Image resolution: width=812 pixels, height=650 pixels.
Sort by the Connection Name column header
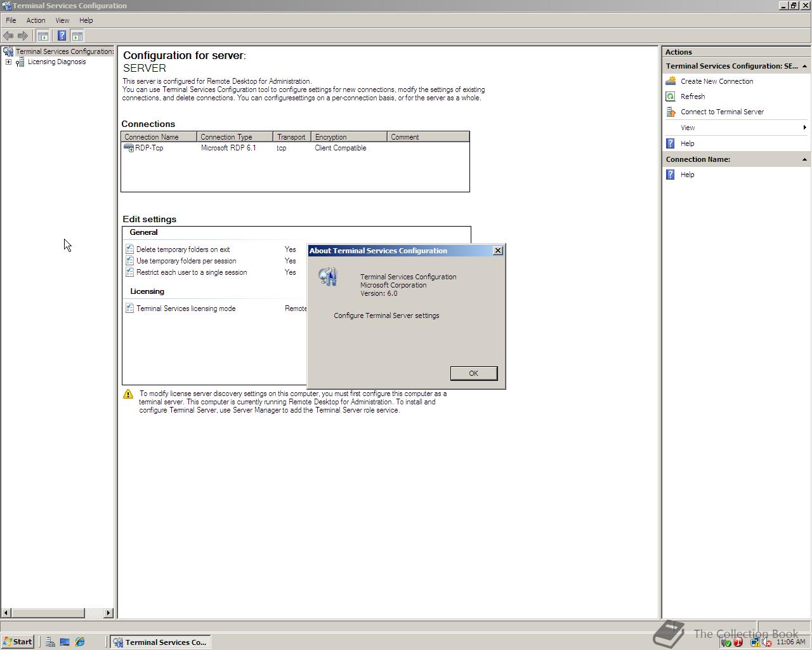[159, 137]
